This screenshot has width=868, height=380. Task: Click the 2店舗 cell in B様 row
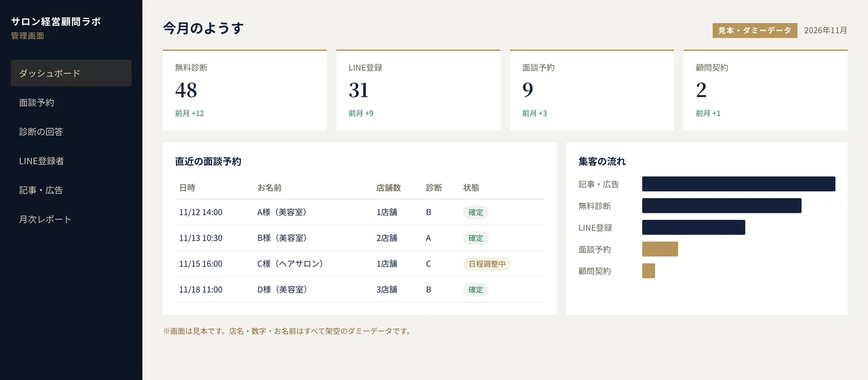[387, 238]
